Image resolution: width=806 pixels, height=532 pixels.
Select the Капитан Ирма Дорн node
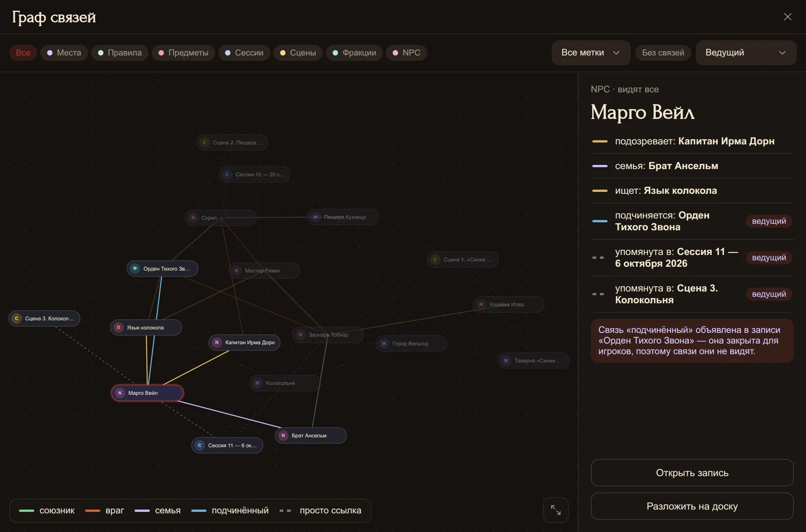(244, 343)
